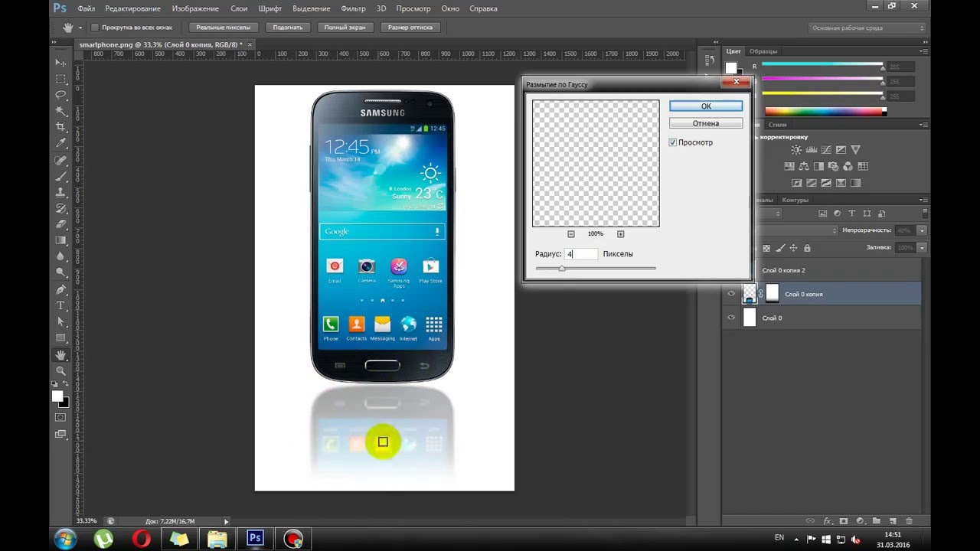Select the Path Selection tool
The width and height of the screenshot is (980, 551).
pos(60,322)
